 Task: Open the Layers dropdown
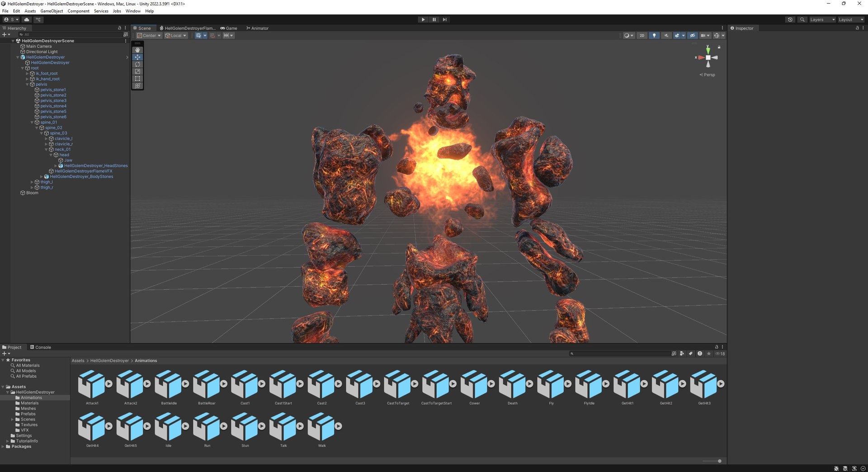point(822,19)
